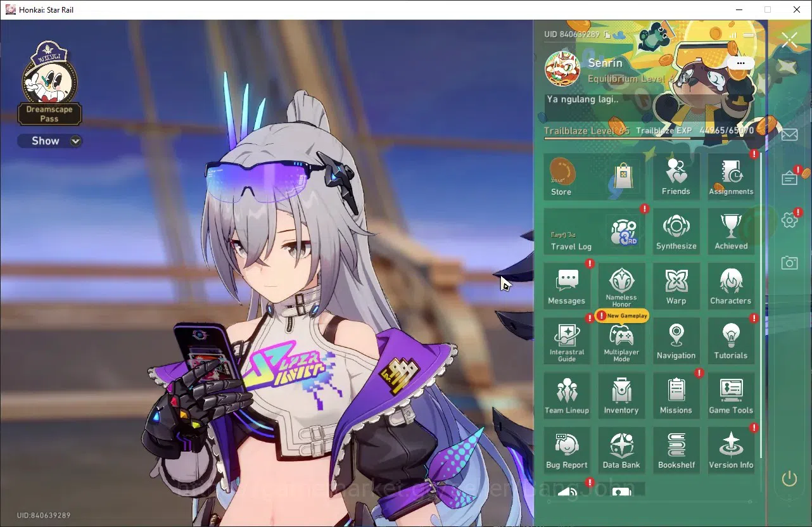Open the three-dot profile options button

click(x=740, y=63)
